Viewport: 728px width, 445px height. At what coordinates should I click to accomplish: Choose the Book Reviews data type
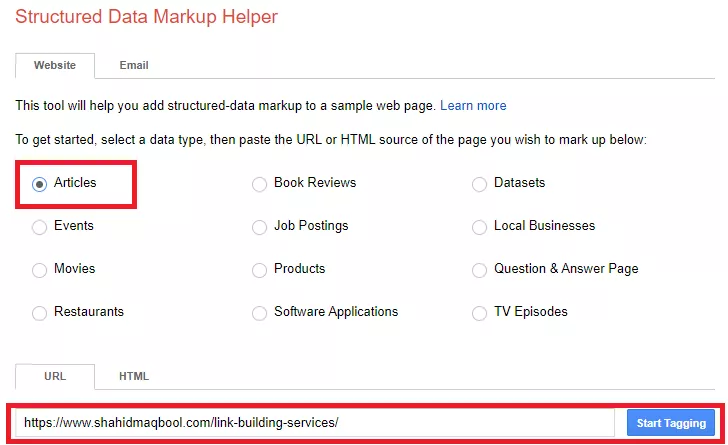click(260, 184)
